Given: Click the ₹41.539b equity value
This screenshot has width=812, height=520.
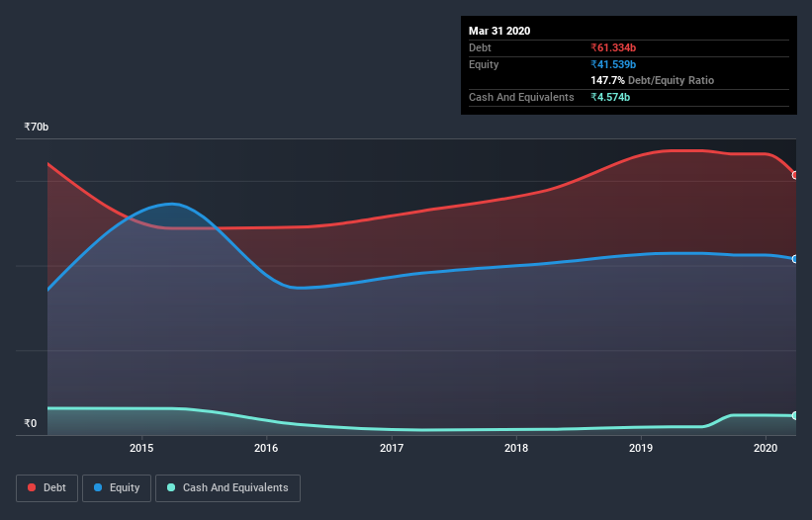Looking at the screenshot, I should tap(613, 64).
